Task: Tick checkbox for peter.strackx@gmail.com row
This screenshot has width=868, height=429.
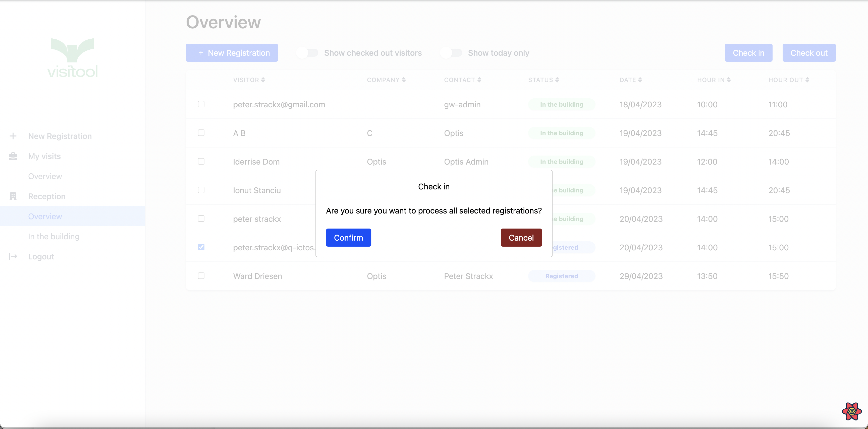Action: pos(201,104)
